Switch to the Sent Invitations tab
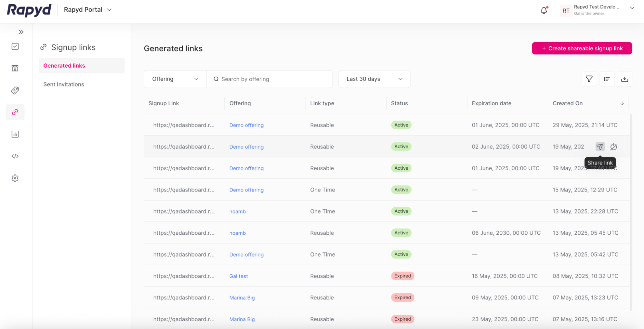644x329 pixels. click(63, 84)
